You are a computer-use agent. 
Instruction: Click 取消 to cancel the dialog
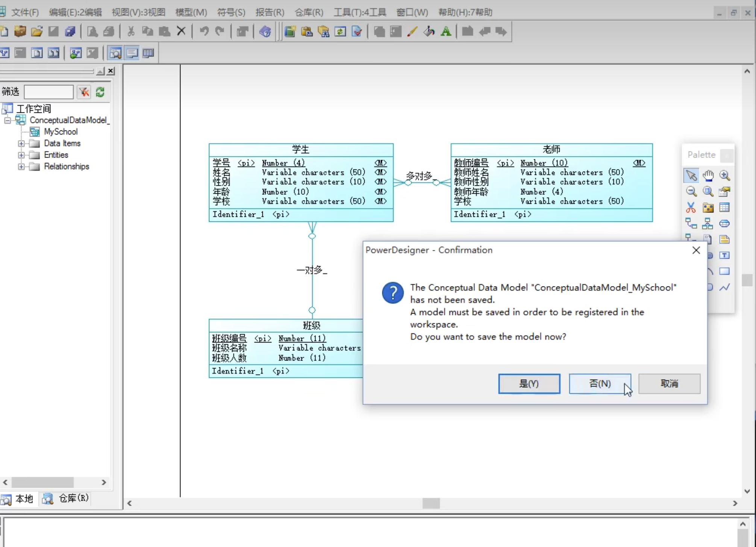(669, 383)
